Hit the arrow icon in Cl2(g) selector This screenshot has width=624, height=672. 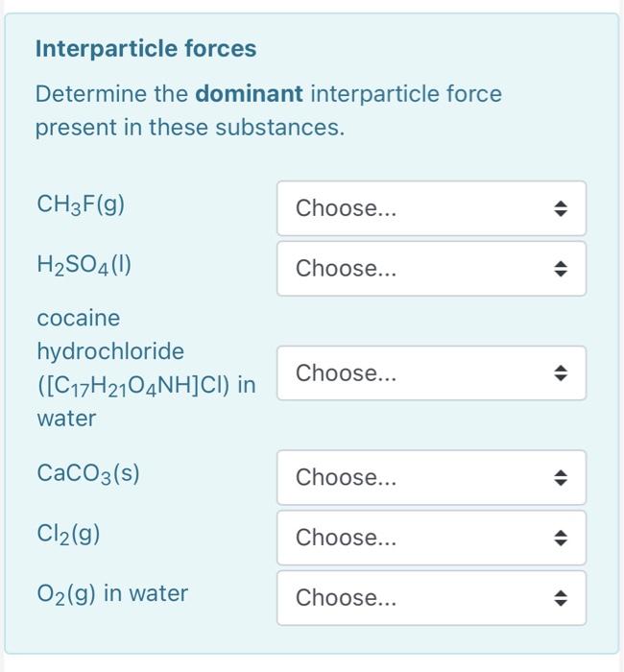pyautogui.click(x=563, y=538)
